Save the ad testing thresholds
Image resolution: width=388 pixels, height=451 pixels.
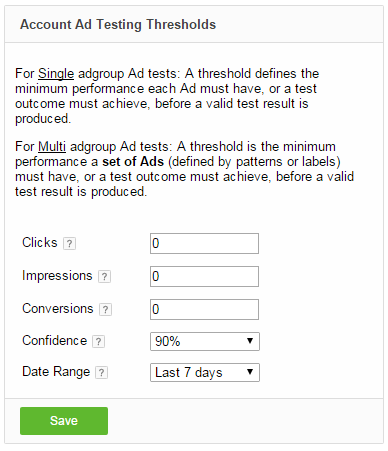(64, 421)
